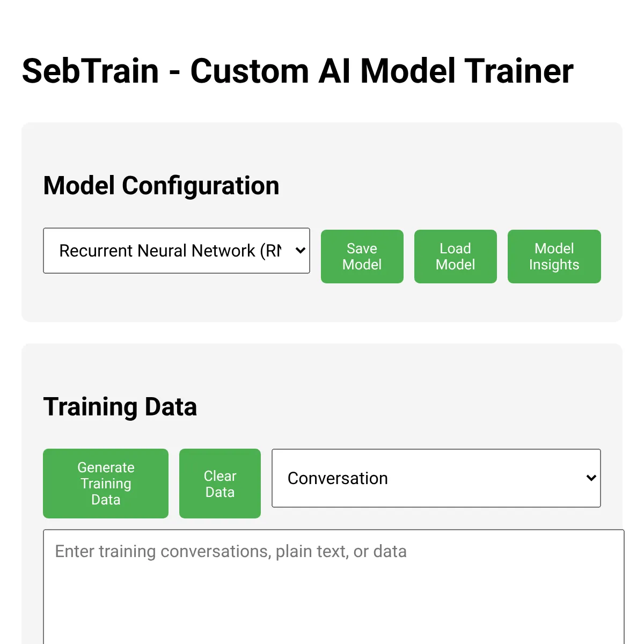
Task: Open the Conversation data type dropdown
Action: coord(436,478)
